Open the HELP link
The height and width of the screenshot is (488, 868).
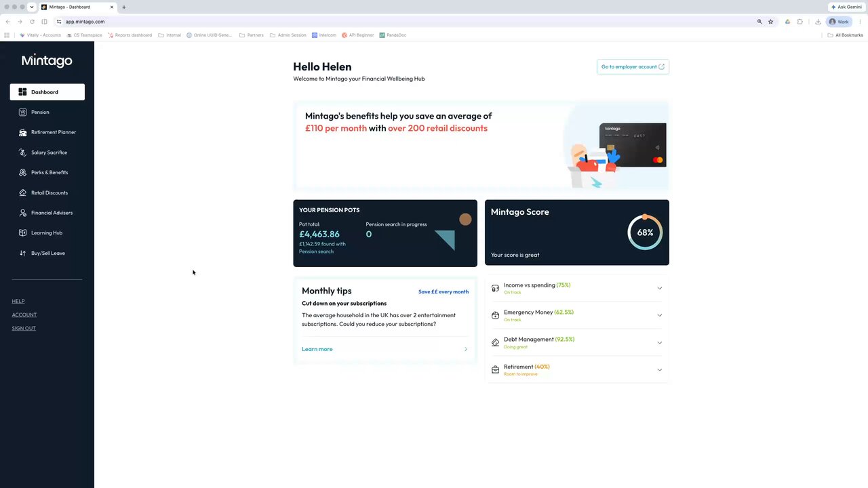18,301
